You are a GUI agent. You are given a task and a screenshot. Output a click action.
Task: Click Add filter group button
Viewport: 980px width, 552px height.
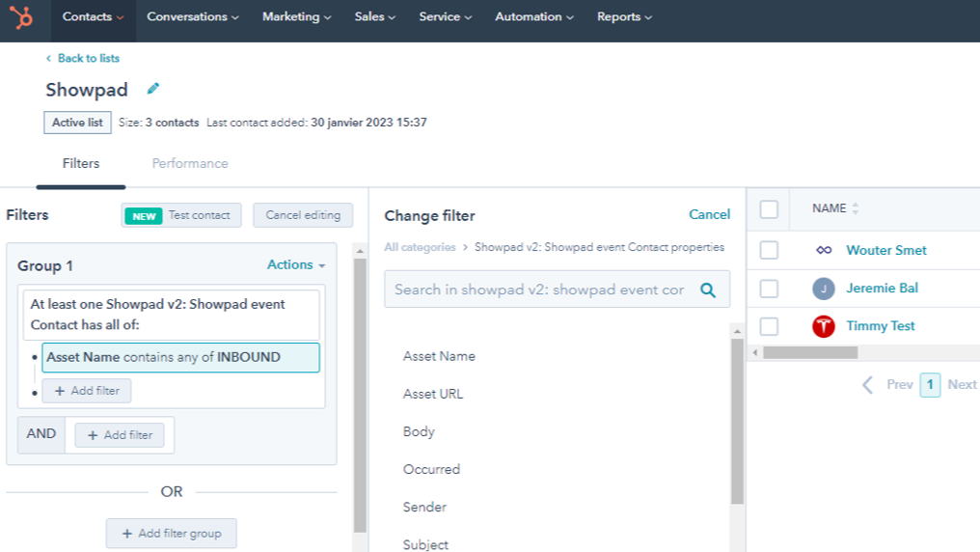coord(172,534)
